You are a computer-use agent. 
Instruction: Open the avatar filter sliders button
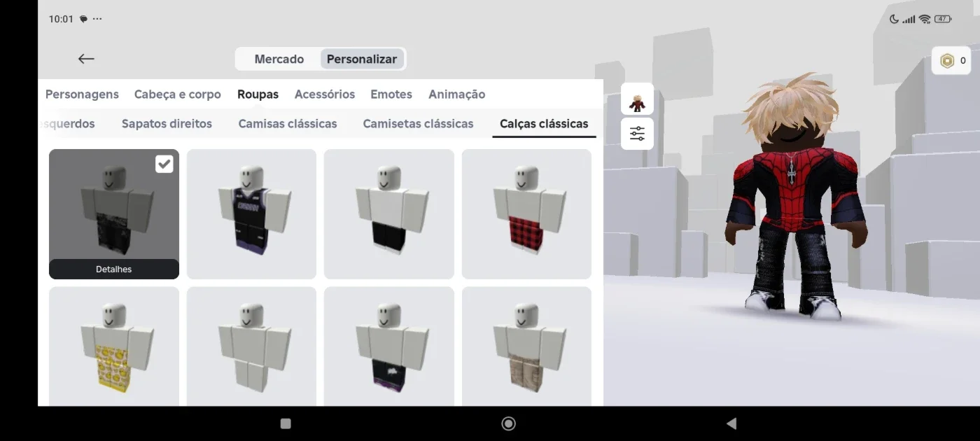[637, 134]
